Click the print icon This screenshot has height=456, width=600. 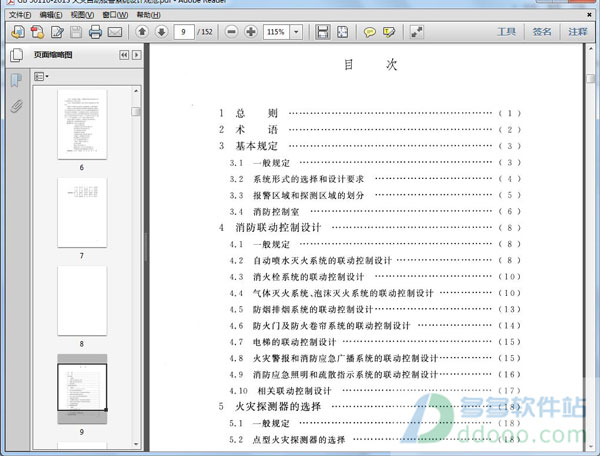(95, 32)
